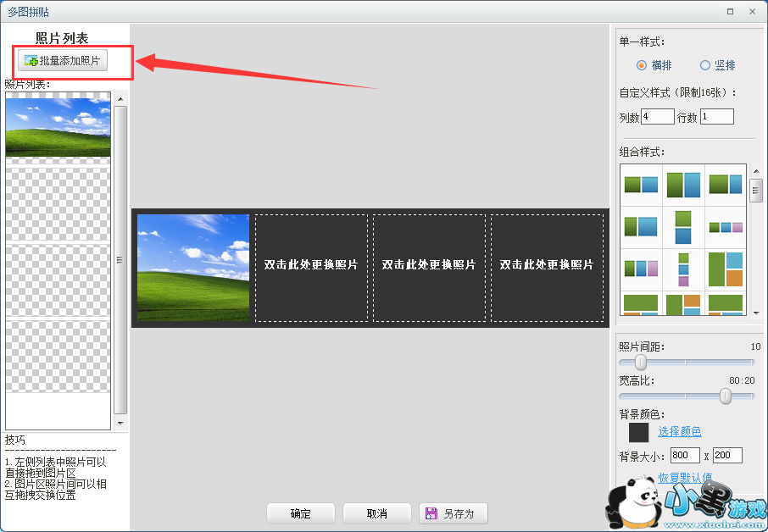Click the last dashed placeholder on the canvas
The width and height of the screenshot is (768, 532).
pyautogui.click(x=547, y=268)
